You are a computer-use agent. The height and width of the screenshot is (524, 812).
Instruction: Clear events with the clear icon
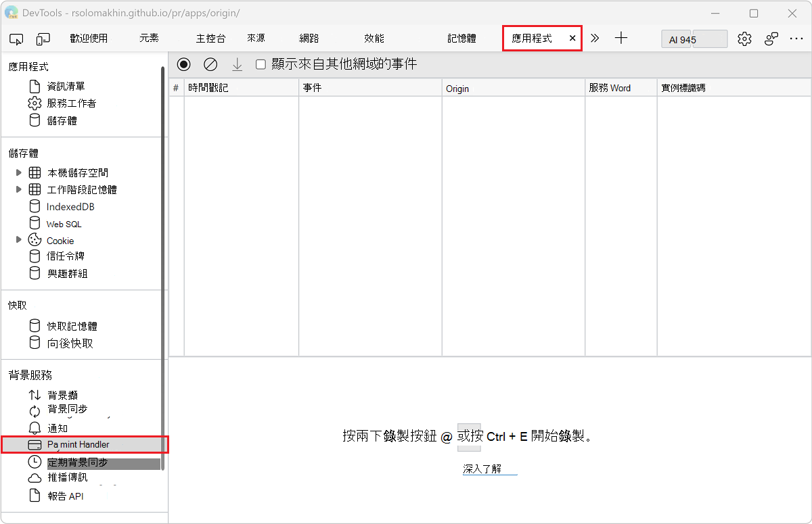pyautogui.click(x=210, y=64)
